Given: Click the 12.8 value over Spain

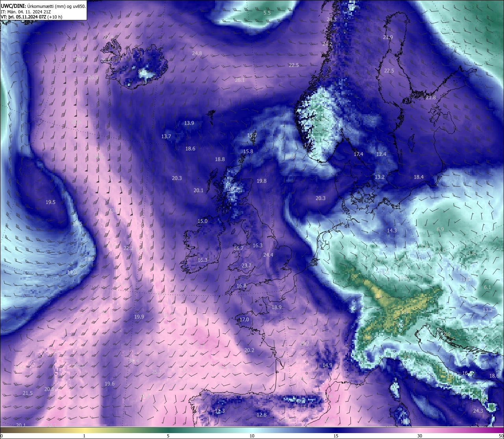Looking at the screenshot, I should pyautogui.click(x=261, y=415).
